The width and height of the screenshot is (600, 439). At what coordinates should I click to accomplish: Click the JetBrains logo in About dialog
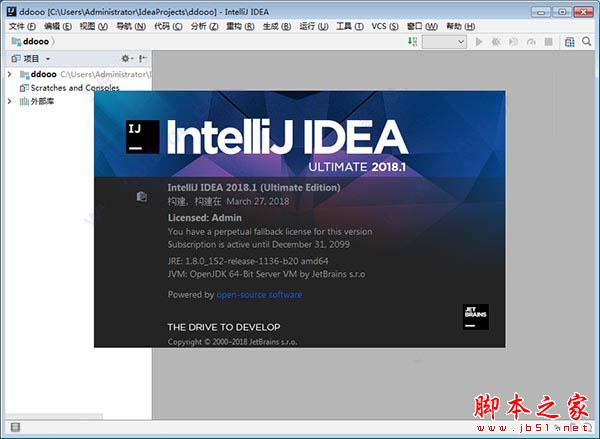(476, 317)
